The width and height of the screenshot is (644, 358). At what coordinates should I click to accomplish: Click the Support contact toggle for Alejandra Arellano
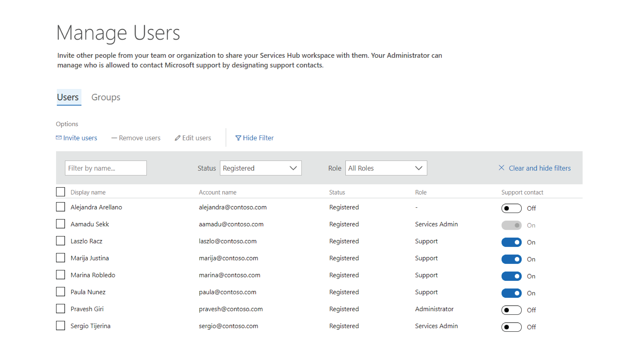pos(512,208)
